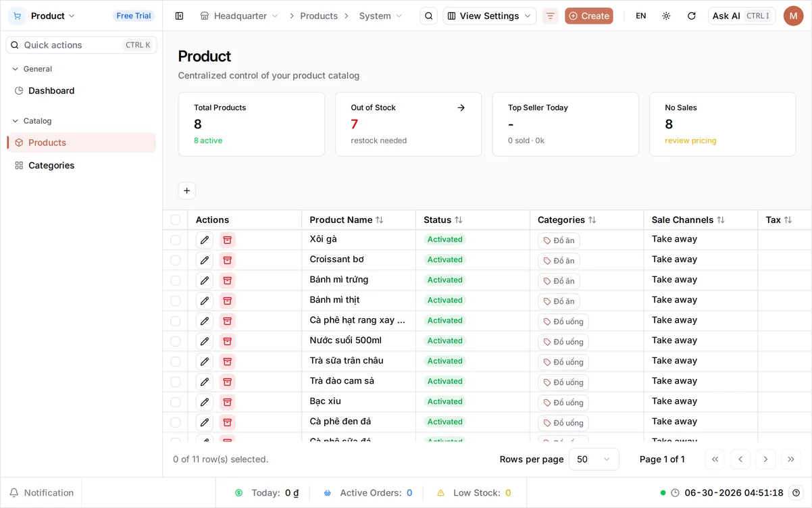Click the Out of Stock arrow icon
Screen dimensions: 812x508
461,107
